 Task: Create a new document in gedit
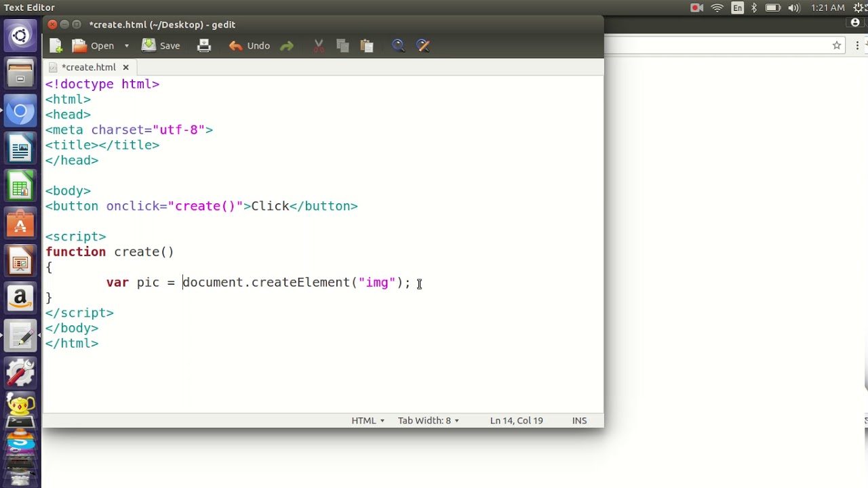coord(56,46)
